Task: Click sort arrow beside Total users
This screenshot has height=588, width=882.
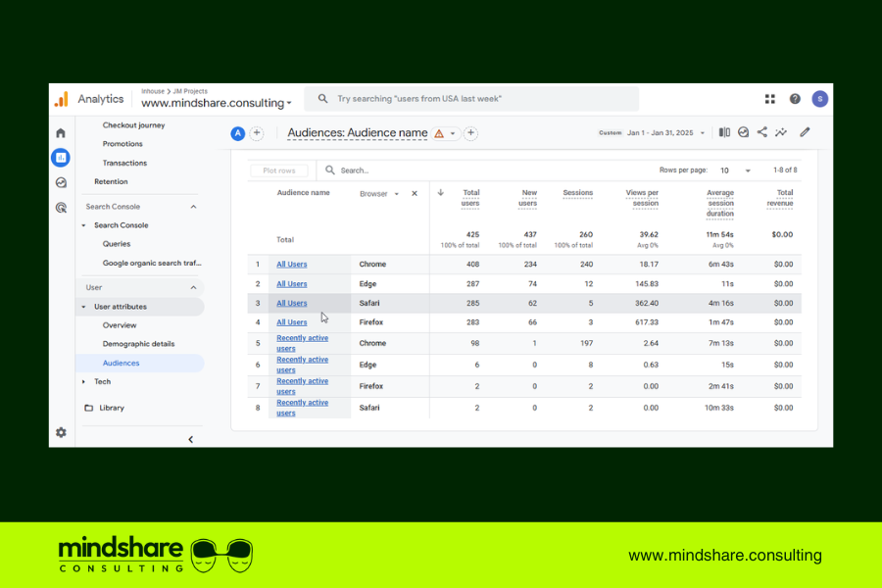Action: 440,192
